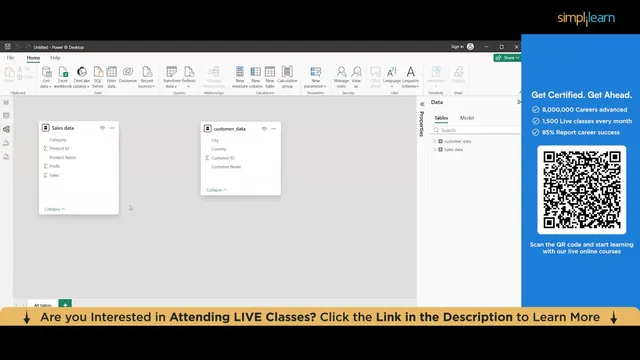Collapse the Sales data table card
This screenshot has height=360, width=640.
pyautogui.click(x=55, y=209)
